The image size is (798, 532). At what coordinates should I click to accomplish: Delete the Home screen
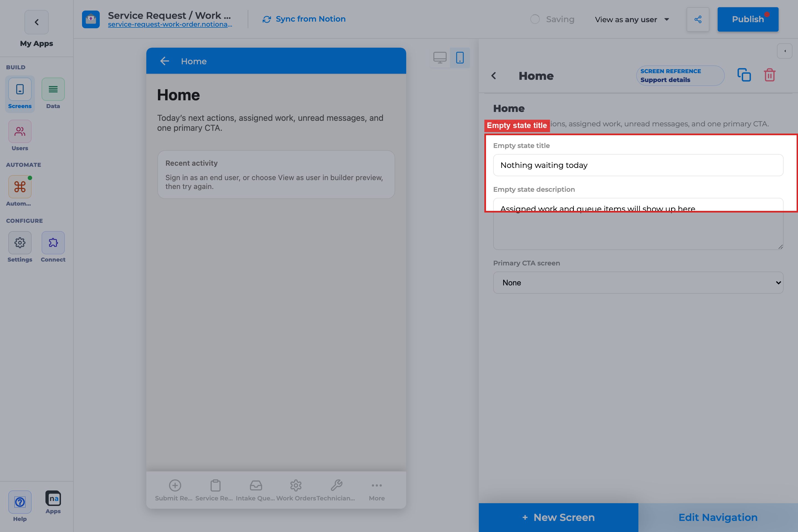pos(769,75)
